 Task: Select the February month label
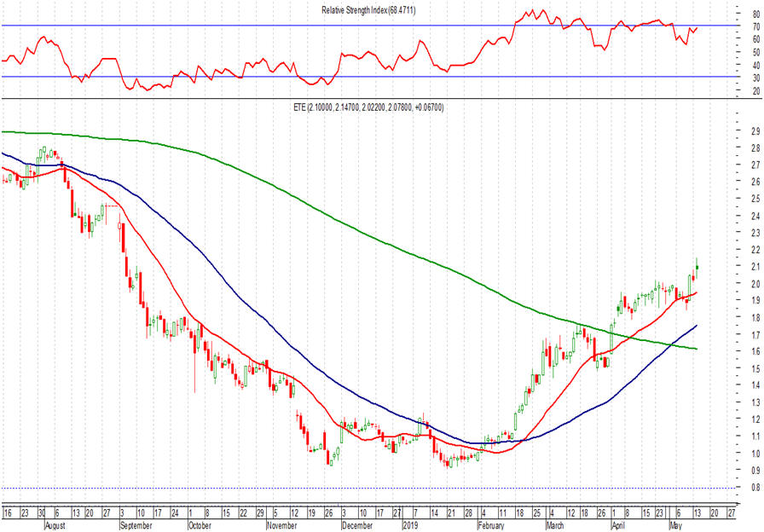click(x=491, y=526)
